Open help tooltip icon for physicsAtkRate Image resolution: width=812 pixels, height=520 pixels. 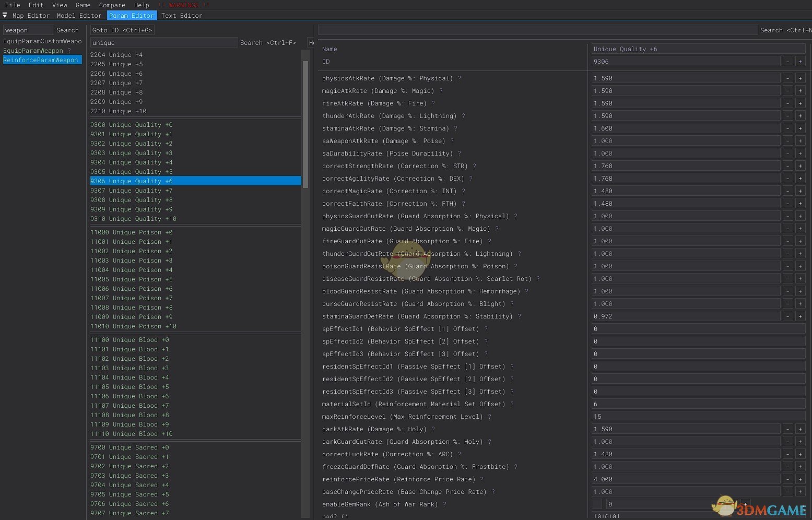(x=459, y=78)
